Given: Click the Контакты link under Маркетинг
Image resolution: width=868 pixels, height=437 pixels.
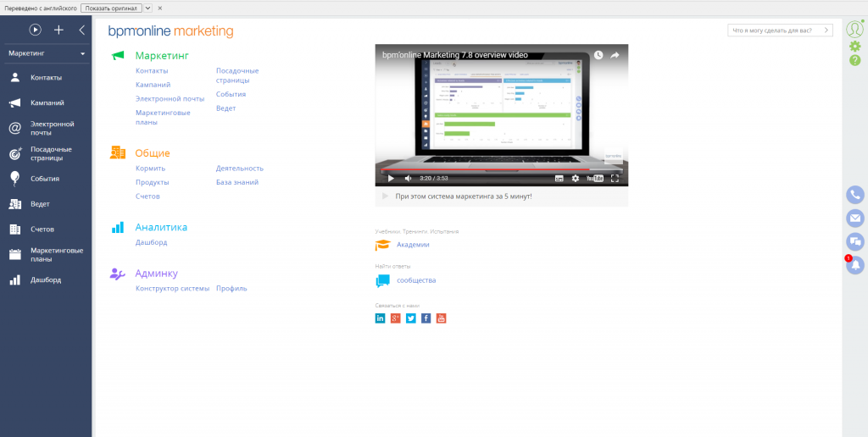Looking at the screenshot, I should coord(152,71).
